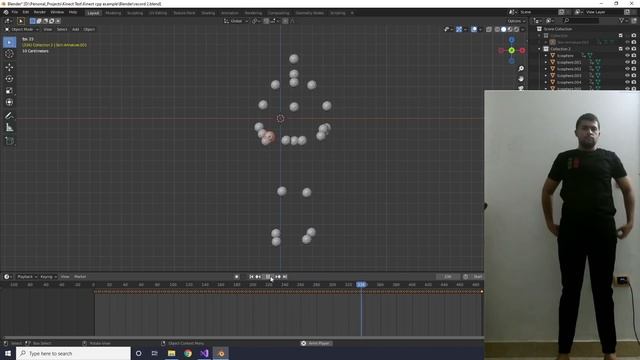Pause the animation playback
Viewport: 640px width, 360px height.
(x=268, y=277)
